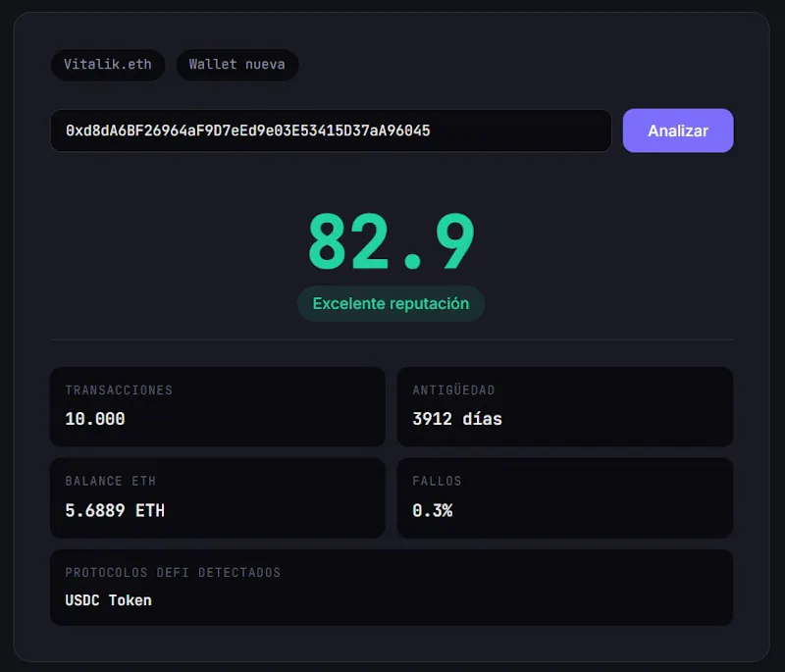Click the ANTIGÜEDAD label

tap(453, 390)
